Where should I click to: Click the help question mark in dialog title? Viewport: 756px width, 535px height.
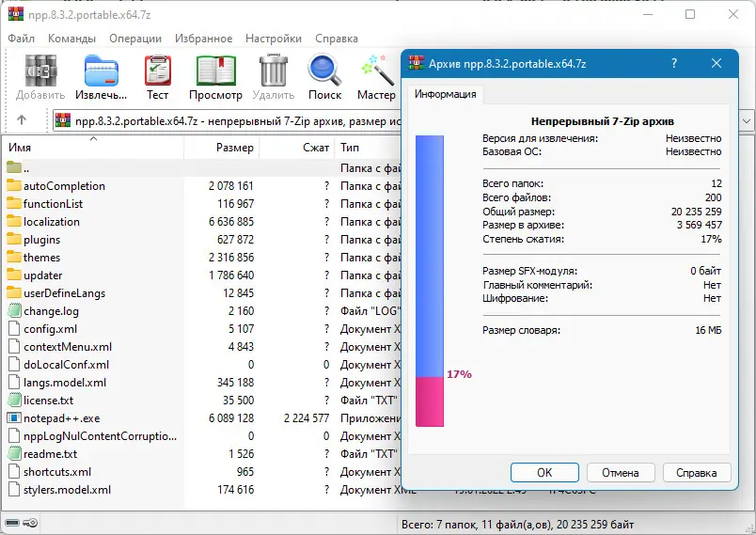674,63
